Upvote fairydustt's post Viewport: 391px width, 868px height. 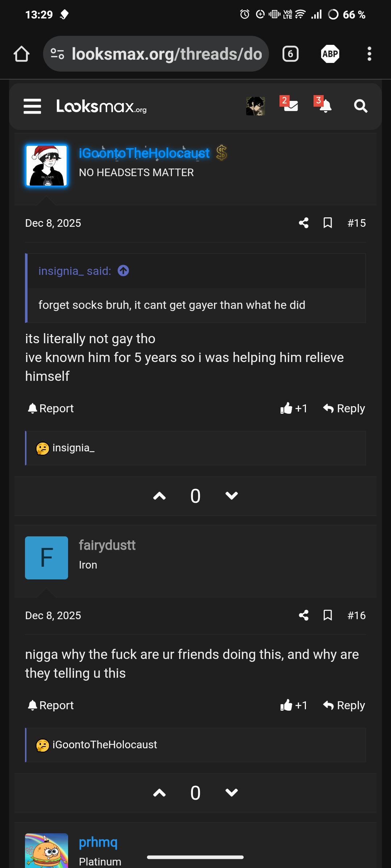click(x=159, y=793)
